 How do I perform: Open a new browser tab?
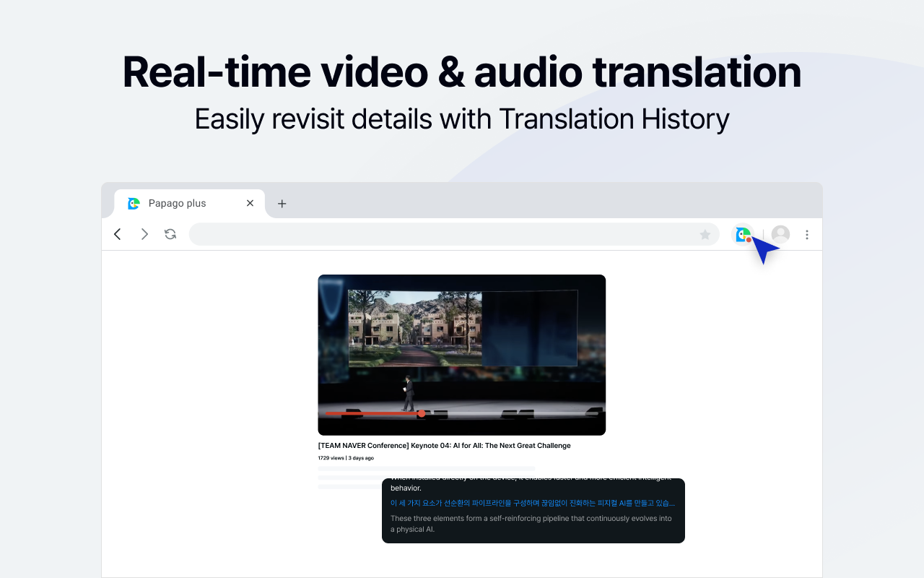point(282,204)
